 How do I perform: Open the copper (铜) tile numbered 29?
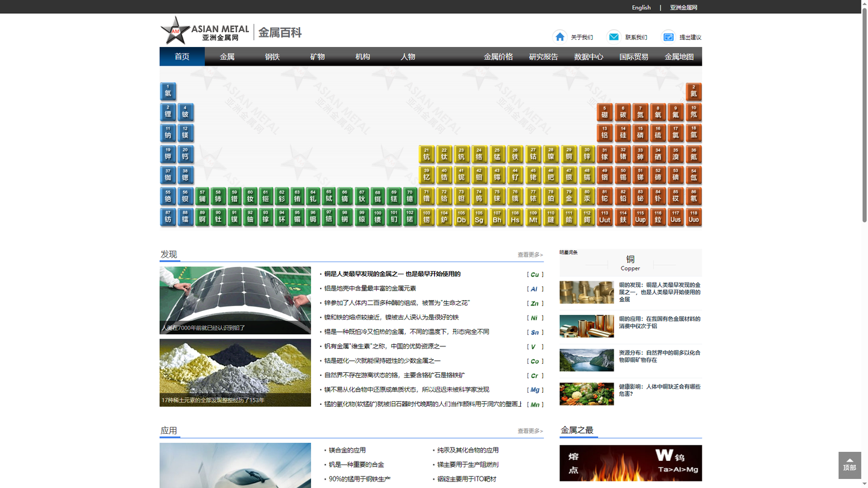click(x=569, y=154)
